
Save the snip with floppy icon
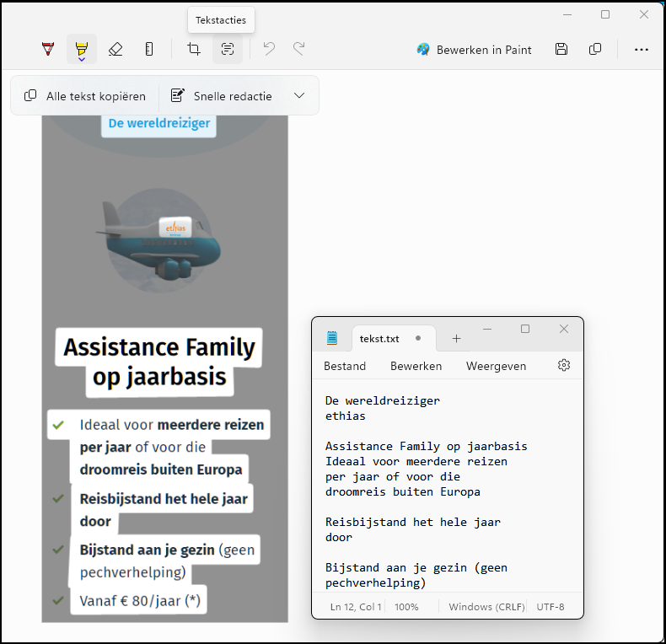[x=561, y=49]
